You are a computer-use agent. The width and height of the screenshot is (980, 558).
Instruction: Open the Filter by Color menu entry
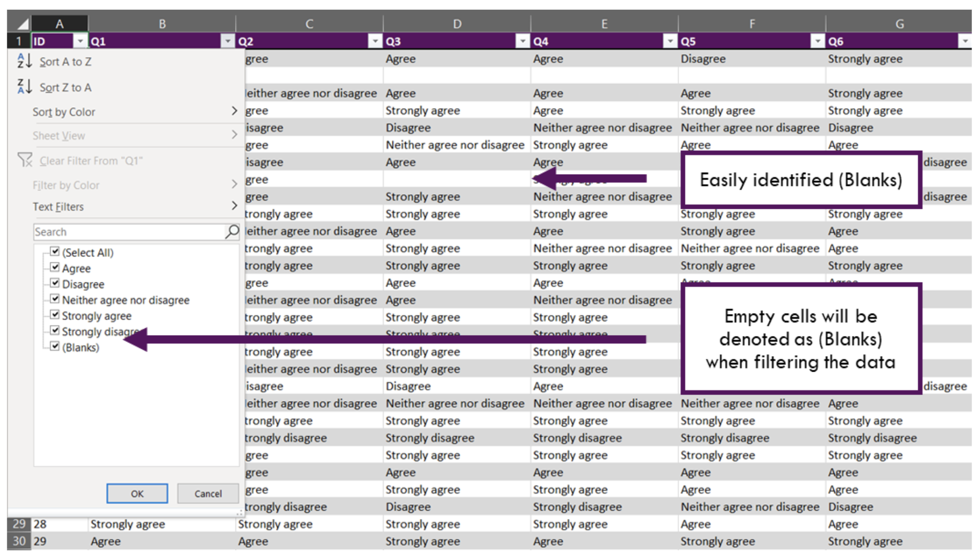pos(66,185)
